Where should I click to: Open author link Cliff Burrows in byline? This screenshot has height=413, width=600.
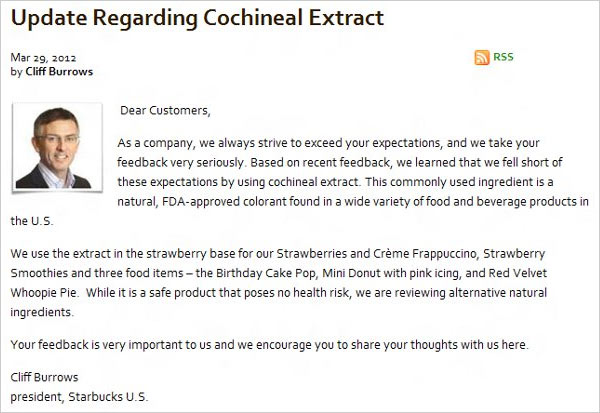[59, 72]
